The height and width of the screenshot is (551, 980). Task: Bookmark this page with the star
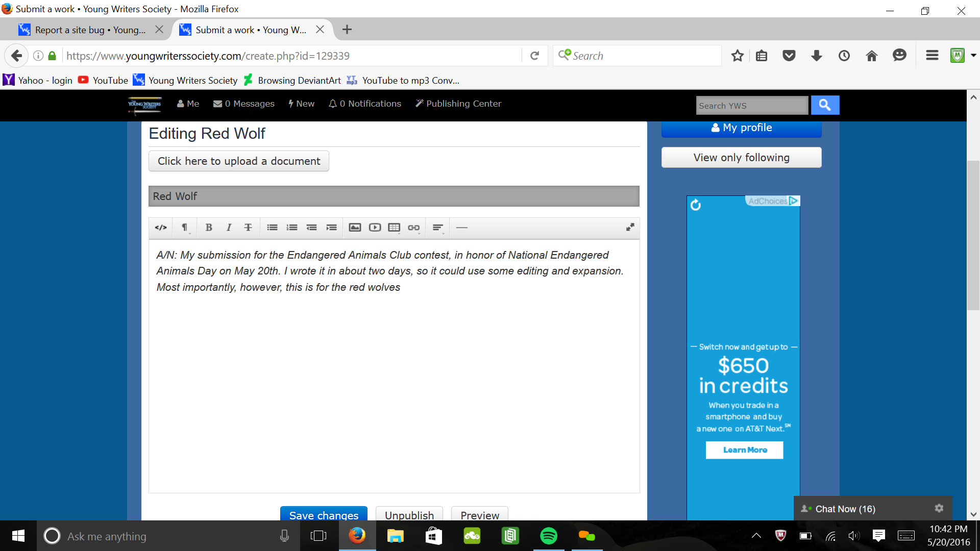[737, 56]
